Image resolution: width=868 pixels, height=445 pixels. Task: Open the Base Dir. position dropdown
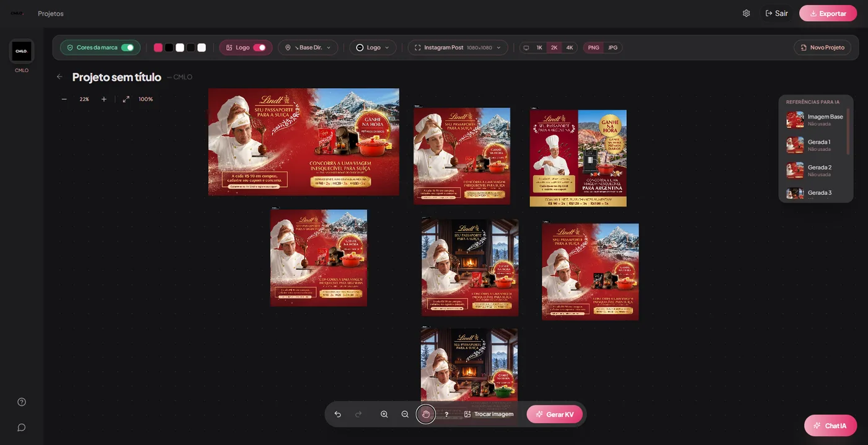[308, 48]
